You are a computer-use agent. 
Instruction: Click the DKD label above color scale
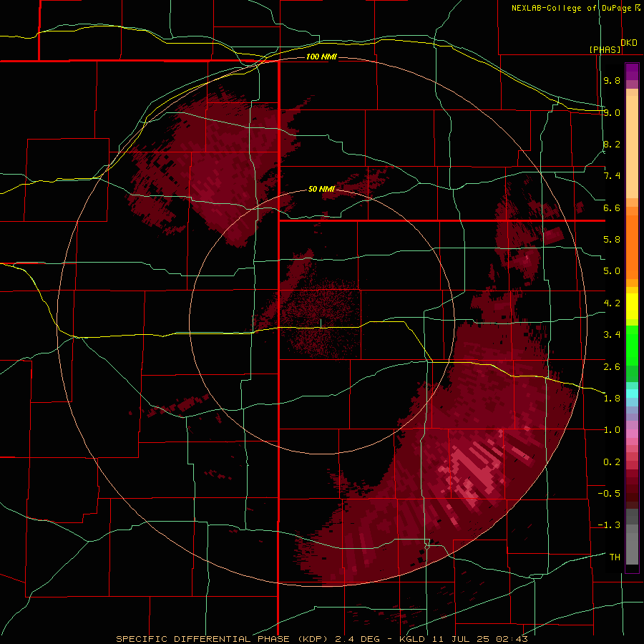point(629,43)
